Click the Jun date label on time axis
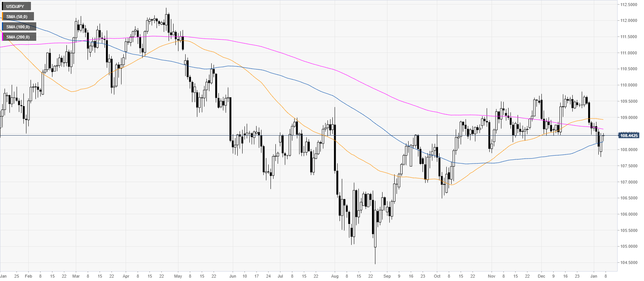Viewport: 644px width, 281px height. pyautogui.click(x=233, y=276)
